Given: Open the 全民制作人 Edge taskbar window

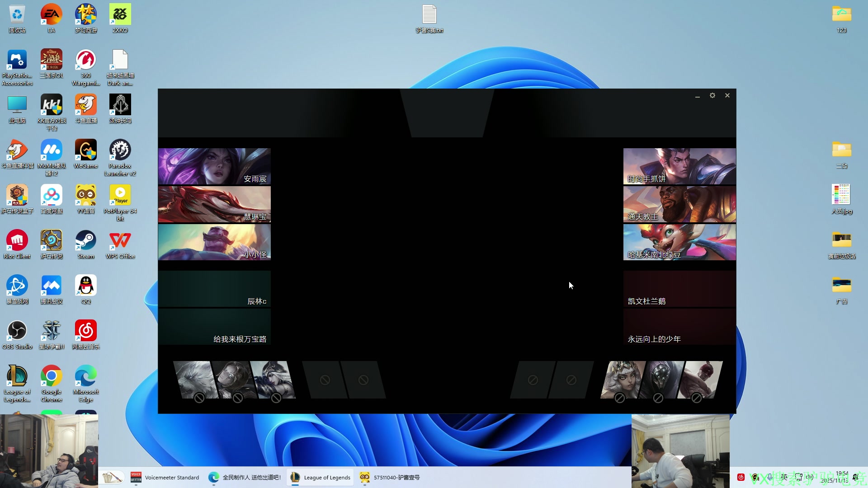Looking at the screenshot, I should (245, 477).
